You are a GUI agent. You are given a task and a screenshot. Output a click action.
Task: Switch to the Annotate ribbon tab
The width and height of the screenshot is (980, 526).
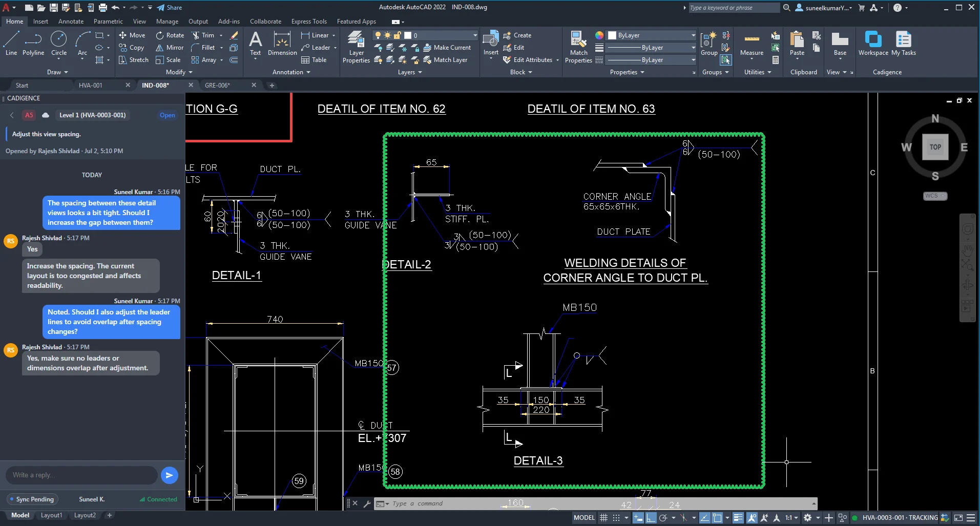(71, 22)
